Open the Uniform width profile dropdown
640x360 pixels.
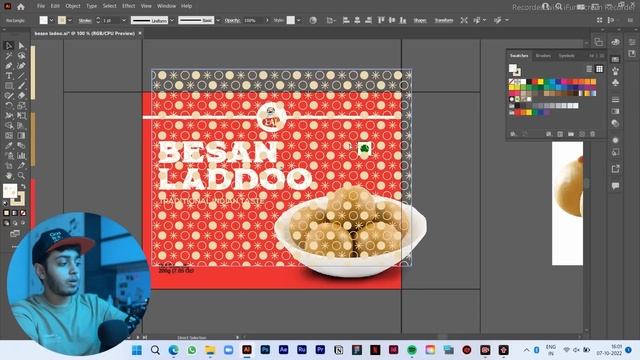(172, 20)
